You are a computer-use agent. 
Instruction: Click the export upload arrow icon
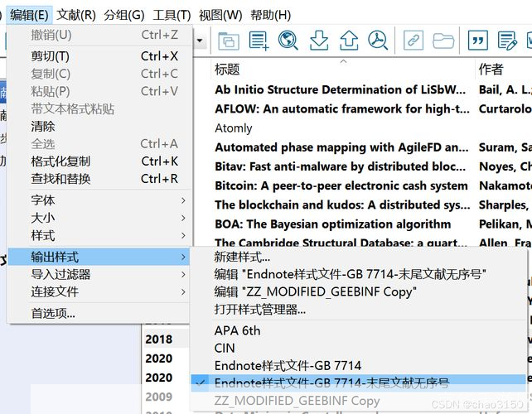point(349,41)
